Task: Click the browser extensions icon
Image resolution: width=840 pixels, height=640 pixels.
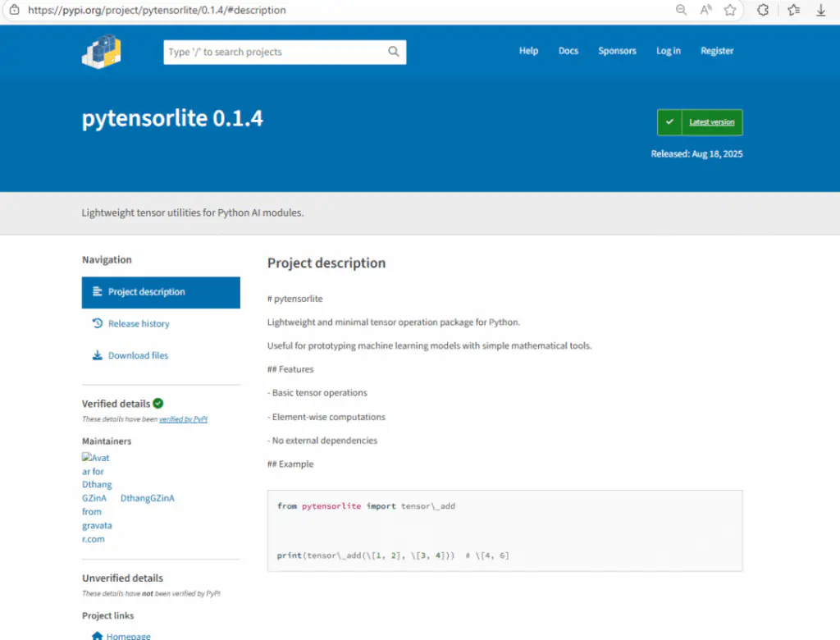Action: (763, 11)
